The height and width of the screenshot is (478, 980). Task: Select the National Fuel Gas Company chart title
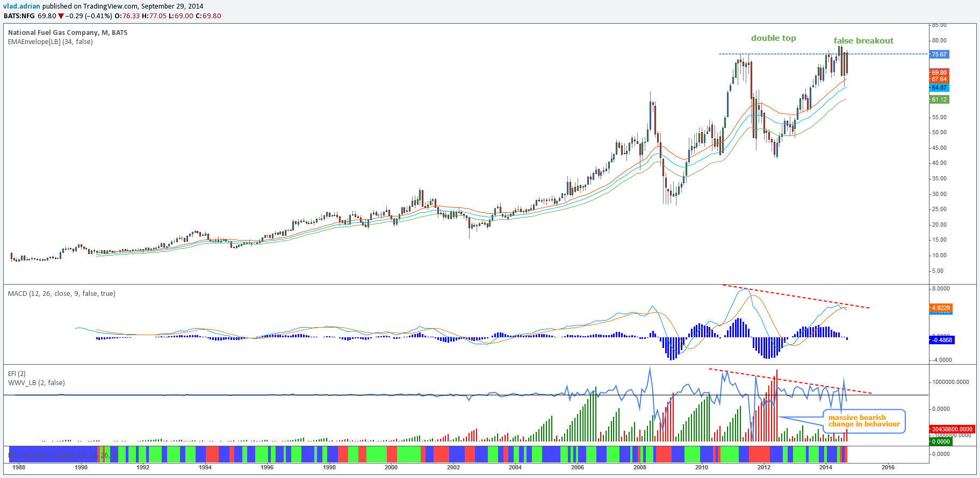(x=68, y=32)
